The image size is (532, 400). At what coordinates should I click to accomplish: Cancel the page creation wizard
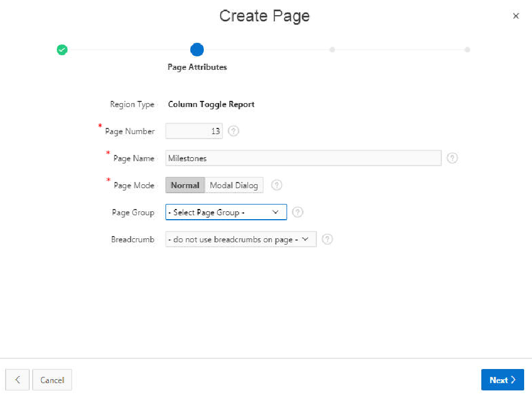click(52, 380)
